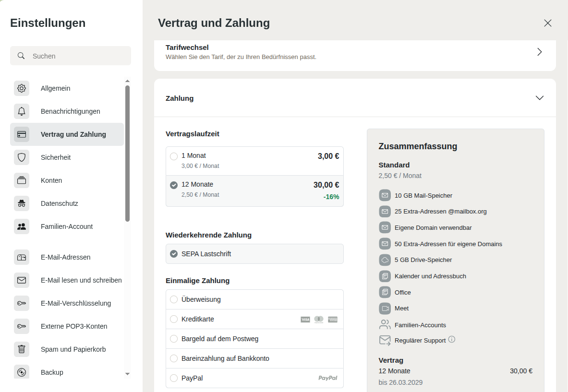Open the E-Mail-Adressen settings page
Viewport: 568px width, 392px height.
click(x=66, y=257)
